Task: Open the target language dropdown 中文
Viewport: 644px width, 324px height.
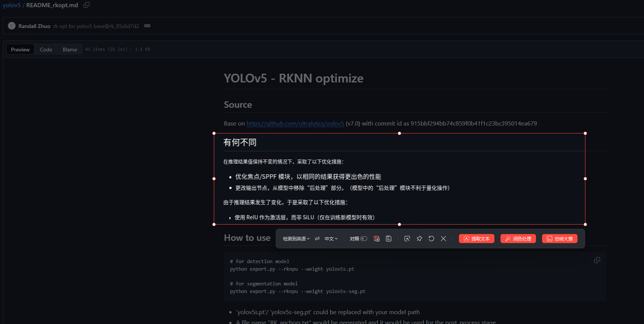Action: (331, 239)
